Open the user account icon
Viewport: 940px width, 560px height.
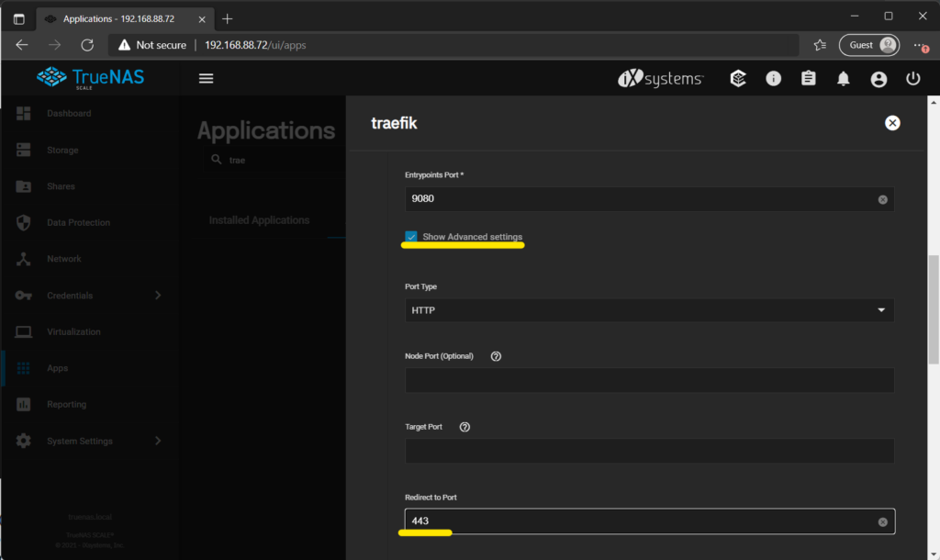[x=878, y=79]
